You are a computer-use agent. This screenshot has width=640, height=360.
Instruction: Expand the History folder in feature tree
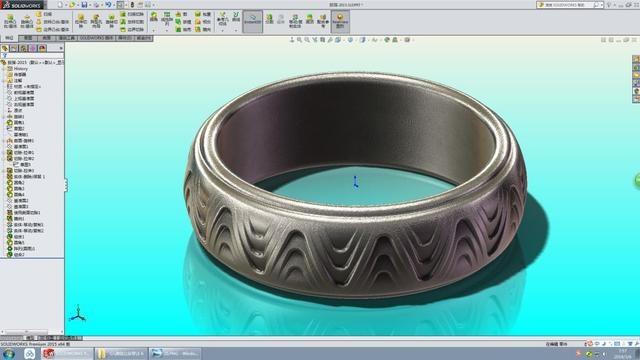coord(4,69)
